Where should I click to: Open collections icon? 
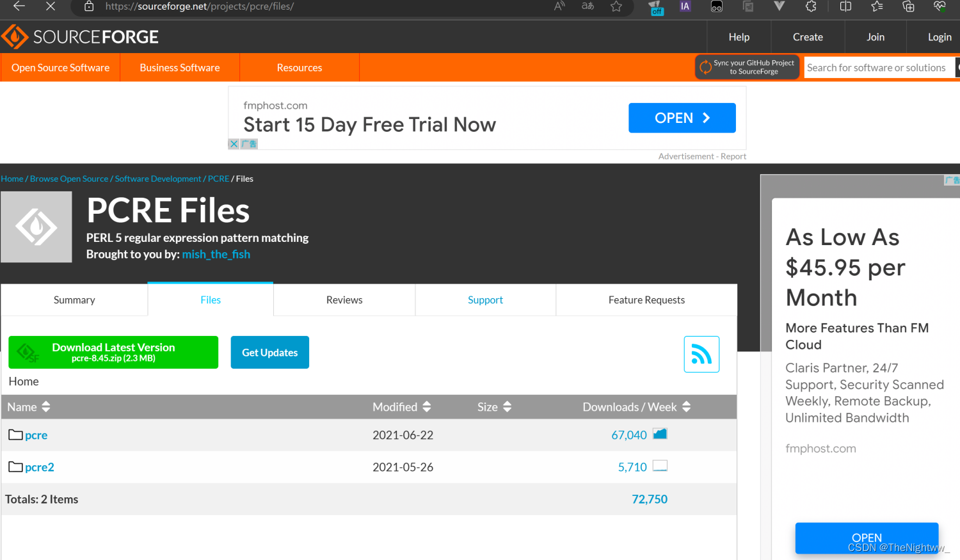point(908,6)
